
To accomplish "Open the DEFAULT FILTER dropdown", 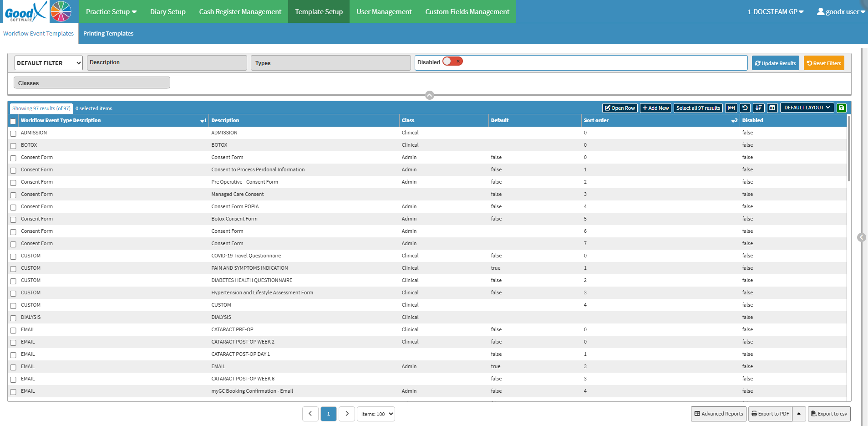I will tap(49, 63).
